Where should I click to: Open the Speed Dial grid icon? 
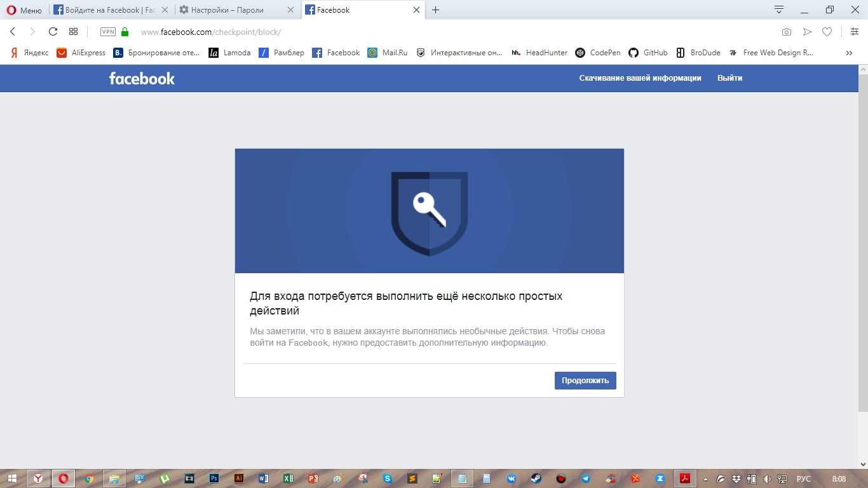click(x=73, y=32)
